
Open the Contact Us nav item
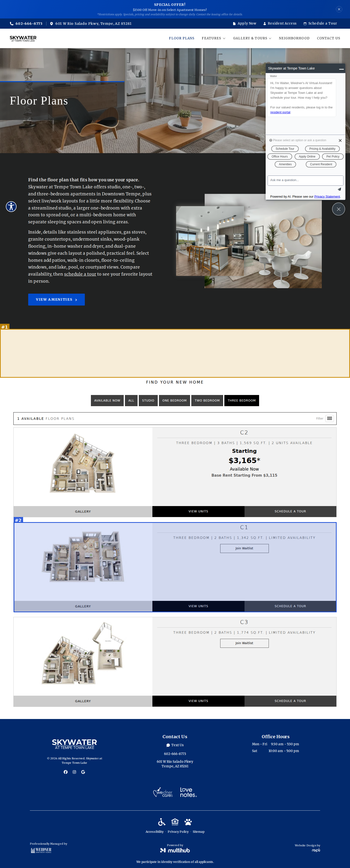tap(328, 38)
